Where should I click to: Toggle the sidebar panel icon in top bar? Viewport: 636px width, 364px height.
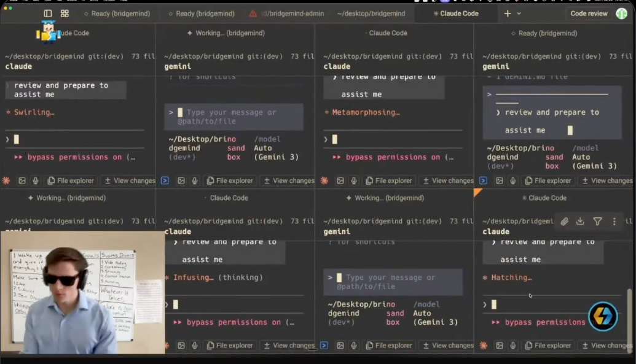click(x=47, y=14)
